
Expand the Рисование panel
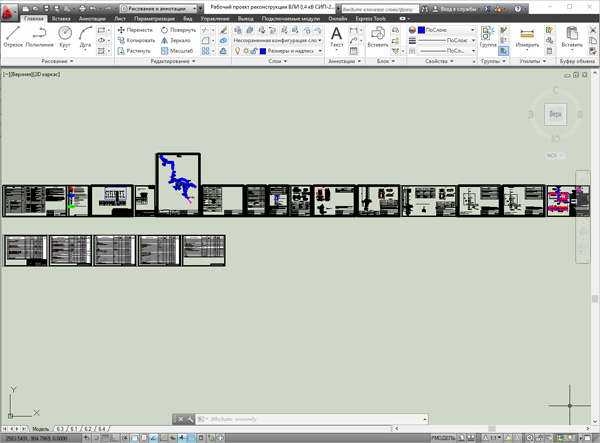[57, 61]
